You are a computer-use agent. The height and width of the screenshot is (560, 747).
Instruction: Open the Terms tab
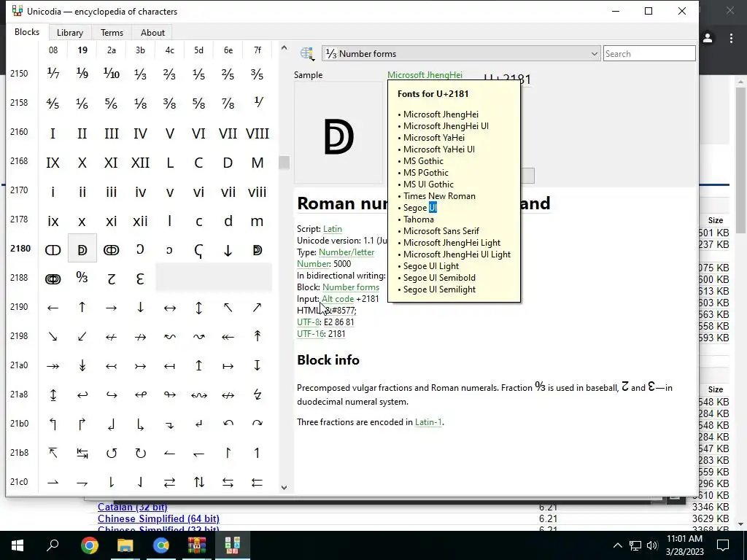(x=112, y=32)
